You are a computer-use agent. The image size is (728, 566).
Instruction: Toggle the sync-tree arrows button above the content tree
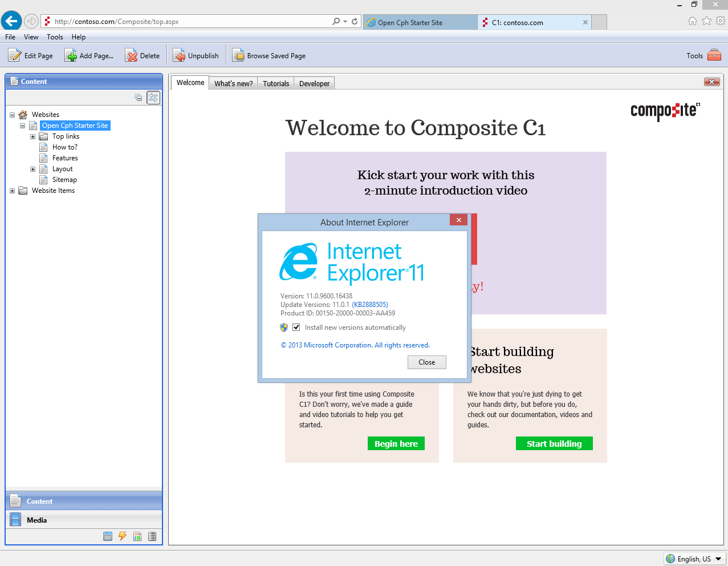point(153,97)
